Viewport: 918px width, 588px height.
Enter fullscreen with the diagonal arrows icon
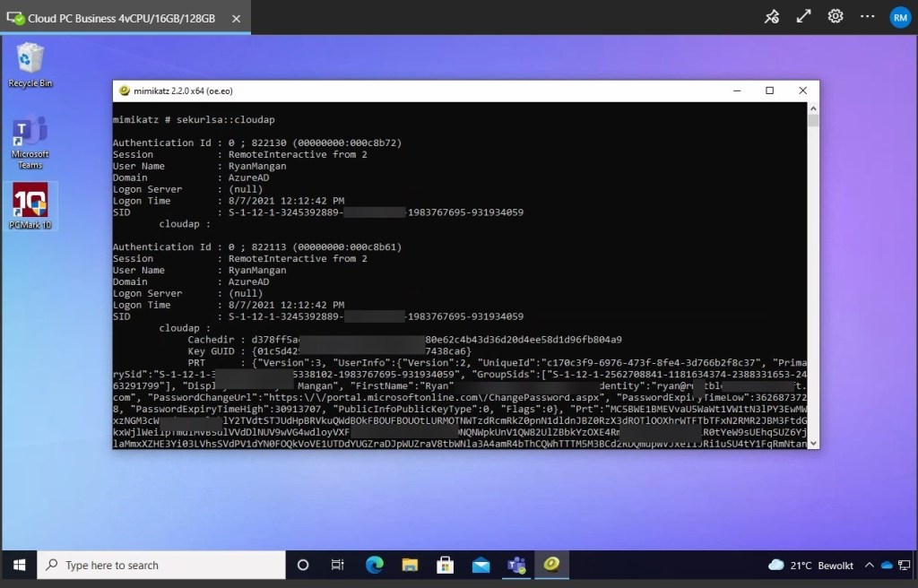tap(804, 16)
